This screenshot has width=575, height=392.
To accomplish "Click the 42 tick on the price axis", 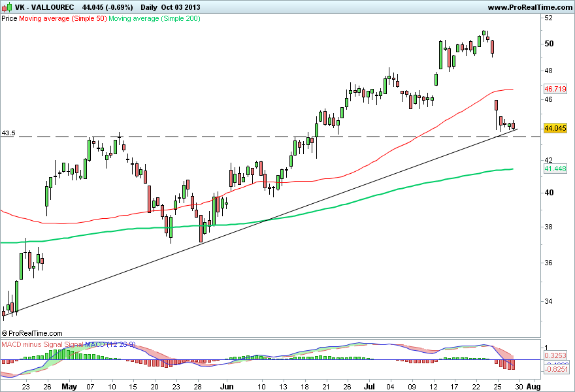I will tap(549, 160).
